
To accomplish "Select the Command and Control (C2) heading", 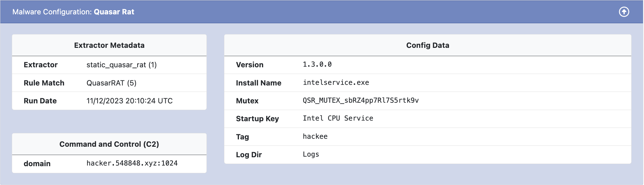I will coord(109,144).
